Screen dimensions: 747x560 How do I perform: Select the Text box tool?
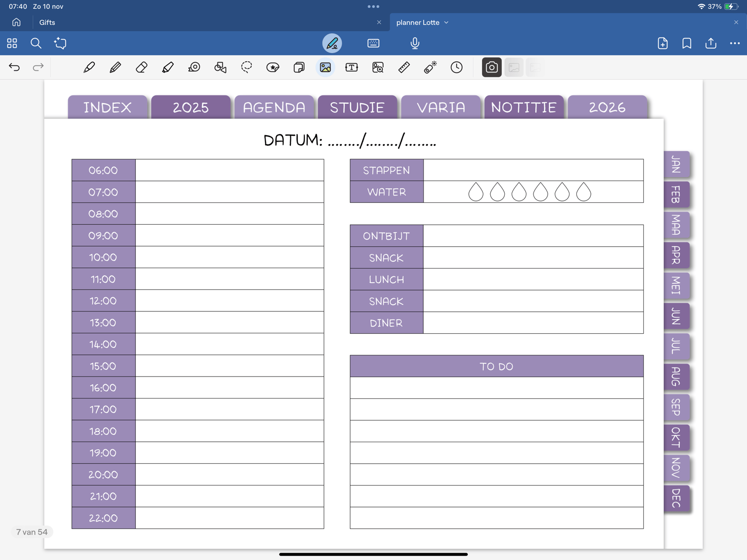click(x=352, y=67)
